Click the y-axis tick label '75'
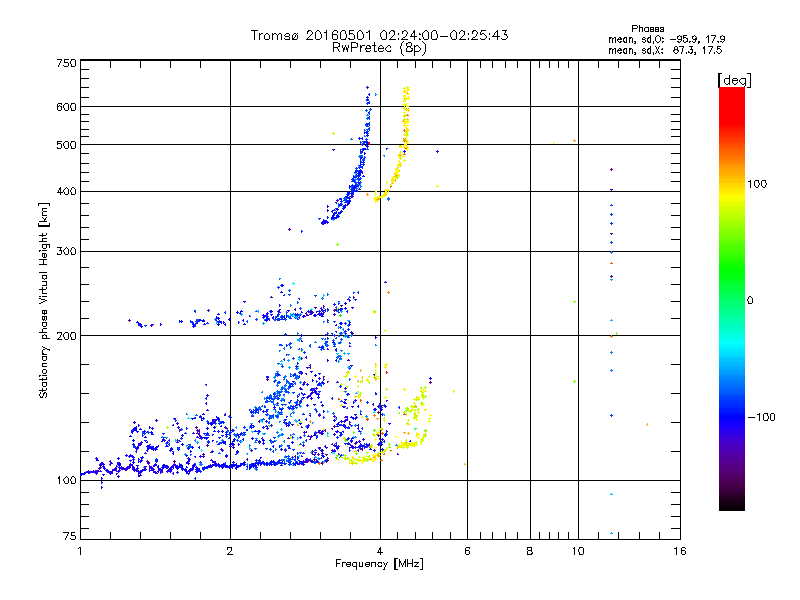This screenshot has height=600, width=800. pyautogui.click(x=70, y=536)
